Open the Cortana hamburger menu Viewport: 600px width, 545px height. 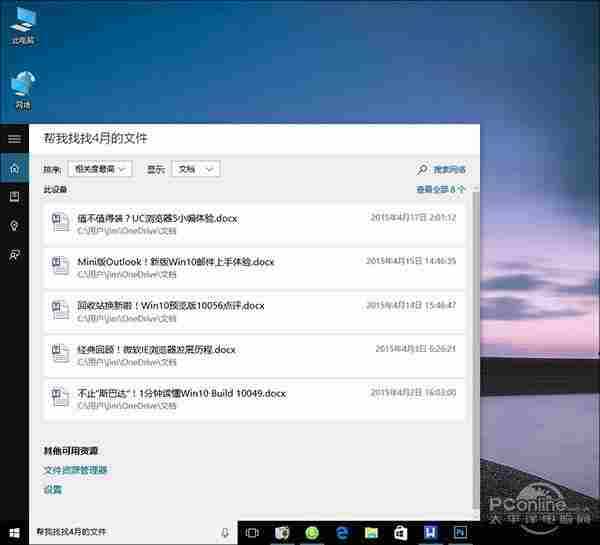pyautogui.click(x=14, y=139)
